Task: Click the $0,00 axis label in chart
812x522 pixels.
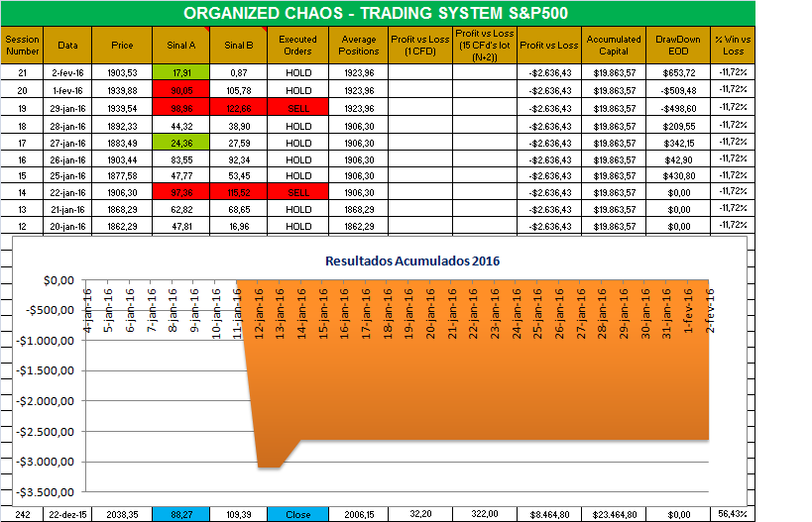Action: (59, 280)
